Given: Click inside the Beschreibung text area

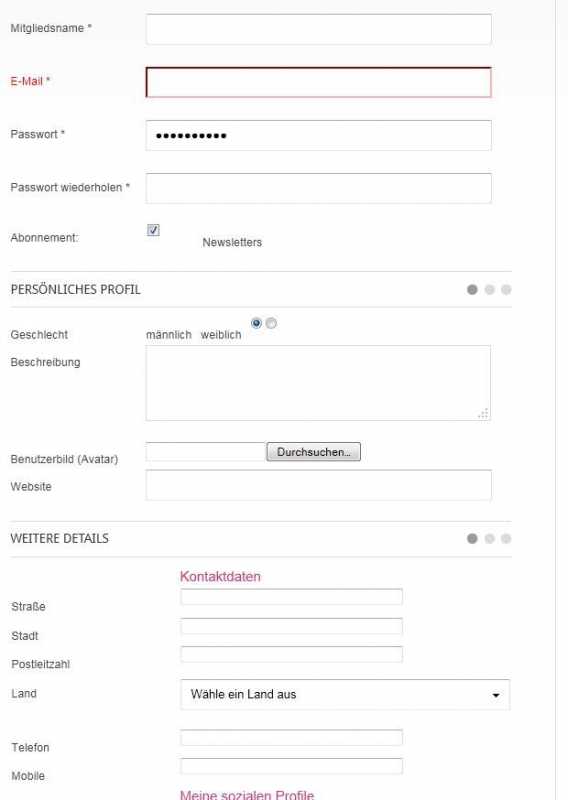Looking at the screenshot, I should [318, 383].
